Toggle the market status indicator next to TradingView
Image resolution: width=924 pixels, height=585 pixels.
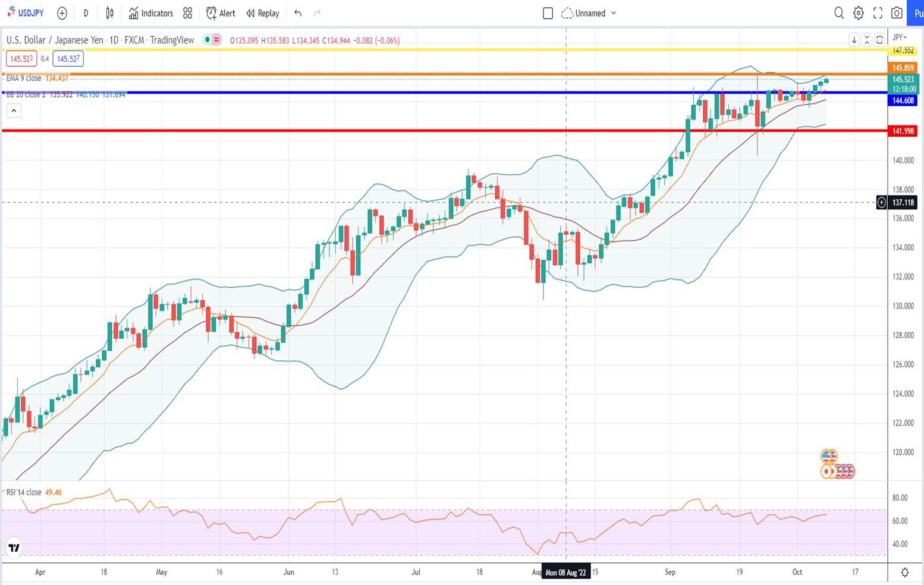click(208, 40)
